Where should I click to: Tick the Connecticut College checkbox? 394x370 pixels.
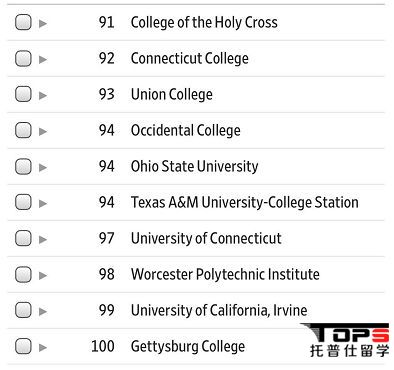tap(23, 58)
